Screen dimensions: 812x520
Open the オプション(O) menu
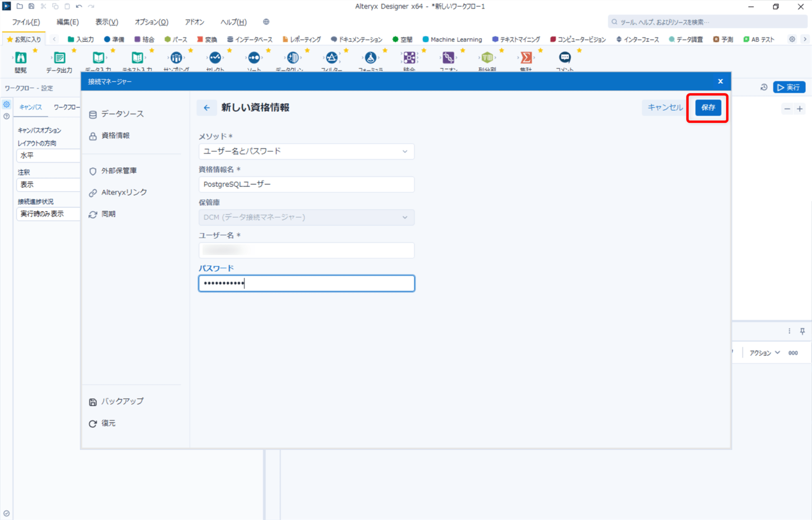(151, 22)
